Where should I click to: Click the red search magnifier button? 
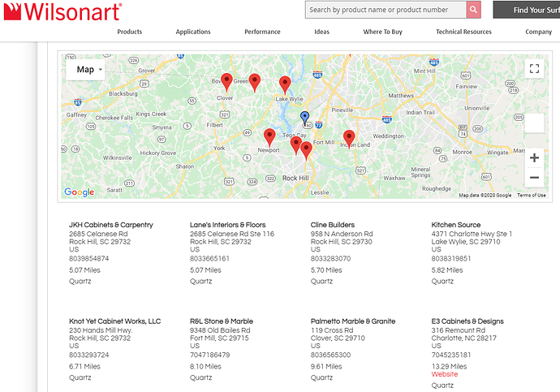[x=473, y=10]
